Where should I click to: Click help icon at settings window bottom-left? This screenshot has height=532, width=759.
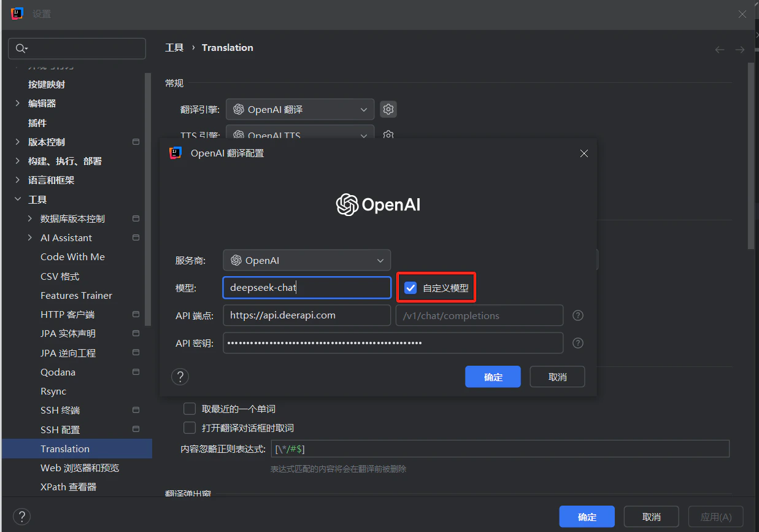(21, 516)
